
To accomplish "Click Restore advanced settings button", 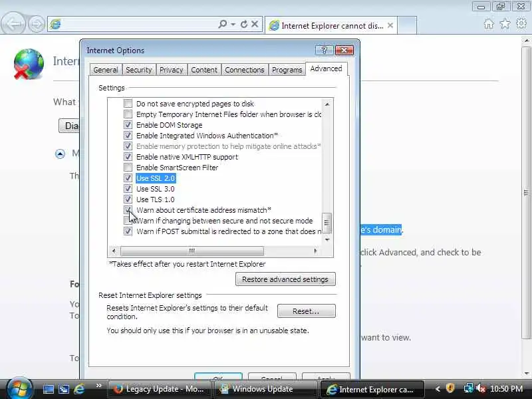I will click(x=285, y=279).
